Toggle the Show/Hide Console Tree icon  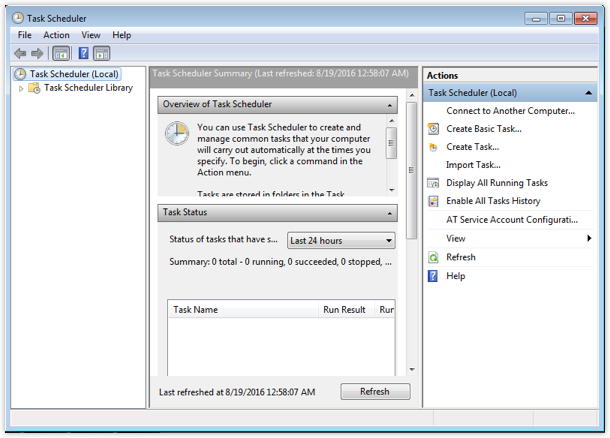[61, 53]
